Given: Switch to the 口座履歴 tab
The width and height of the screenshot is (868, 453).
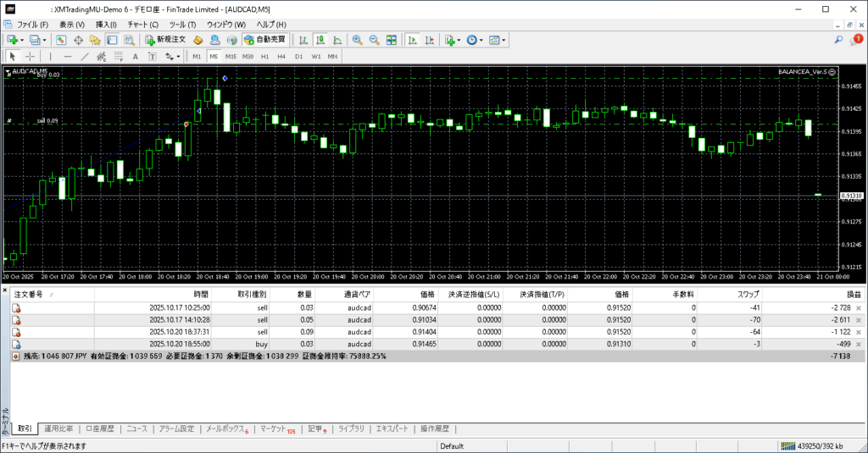Looking at the screenshot, I should pos(100,428).
